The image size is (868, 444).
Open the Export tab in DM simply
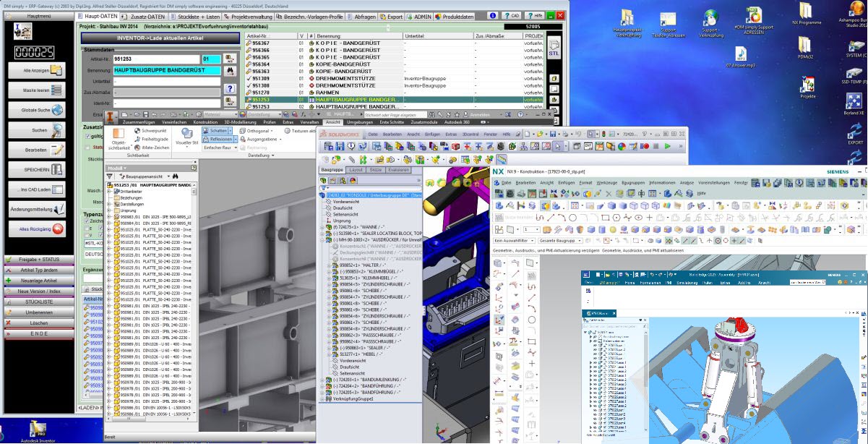(392, 15)
